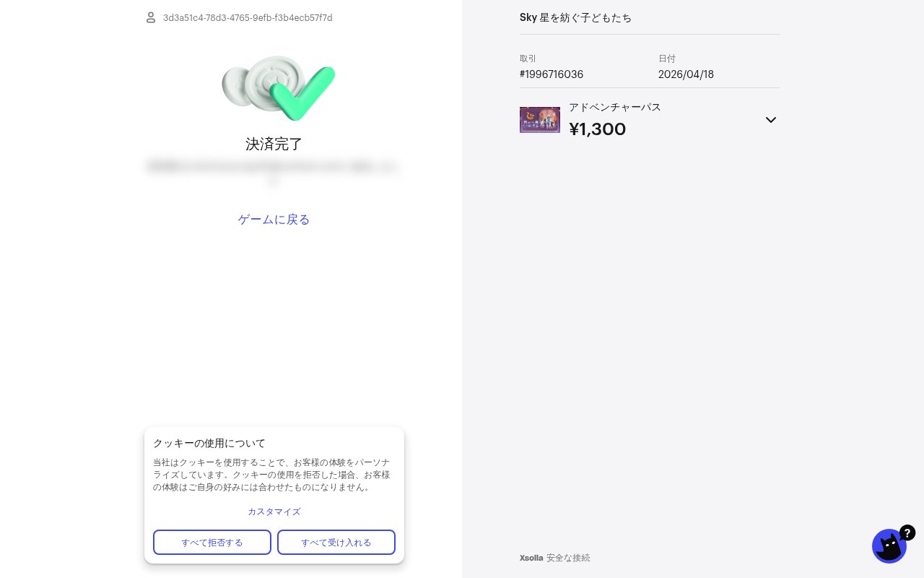Click the ゲームに戻る link
The width and height of the screenshot is (924, 578).
click(274, 220)
